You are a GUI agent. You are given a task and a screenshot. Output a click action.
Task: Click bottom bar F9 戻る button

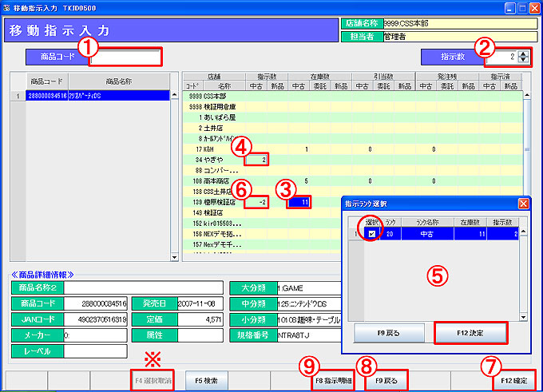click(386, 381)
